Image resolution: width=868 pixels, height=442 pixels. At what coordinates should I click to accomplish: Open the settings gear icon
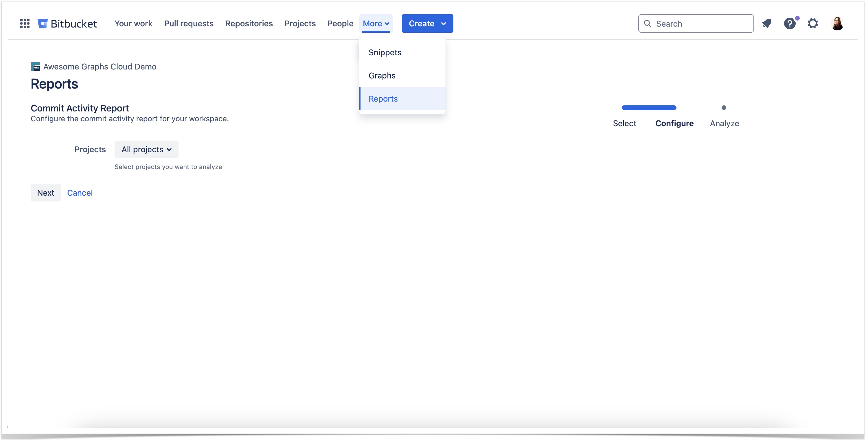(812, 24)
